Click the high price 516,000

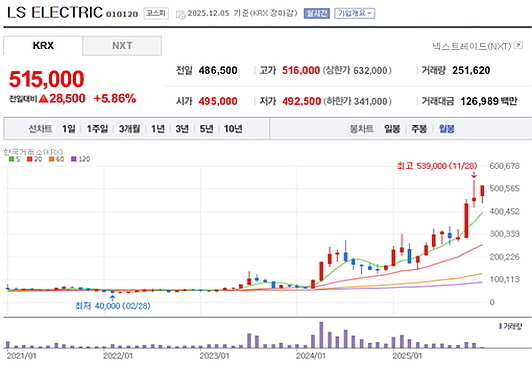click(x=301, y=71)
